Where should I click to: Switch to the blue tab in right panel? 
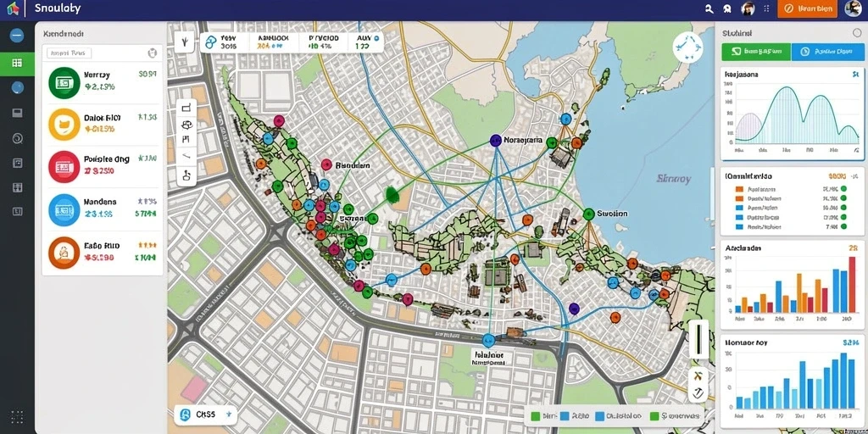pos(828,52)
